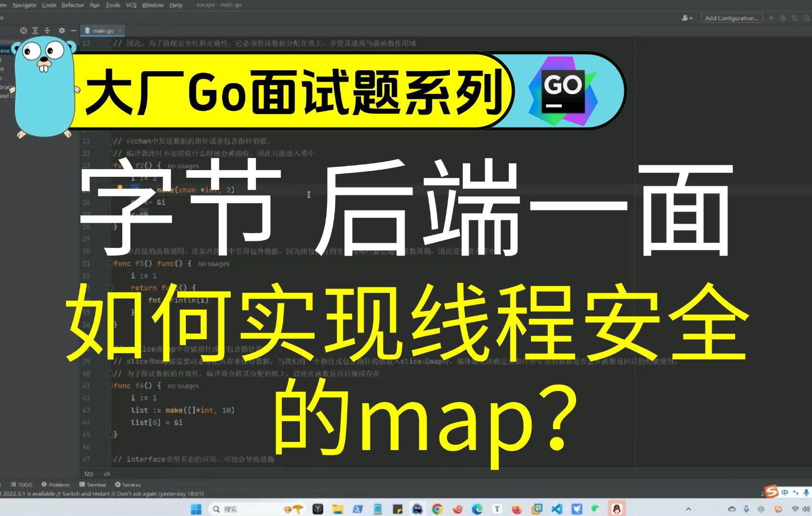
Task: Open the Services tool window
Action: click(128, 484)
